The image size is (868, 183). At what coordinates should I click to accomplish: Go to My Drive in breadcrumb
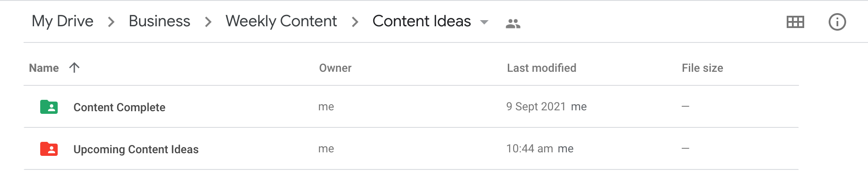pyautogui.click(x=62, y=21)
